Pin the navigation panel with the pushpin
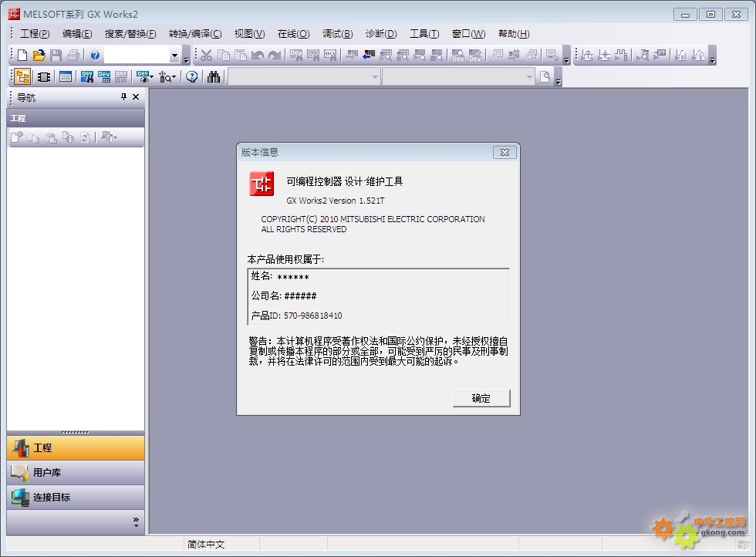The image size is (756, 557). 124,97
